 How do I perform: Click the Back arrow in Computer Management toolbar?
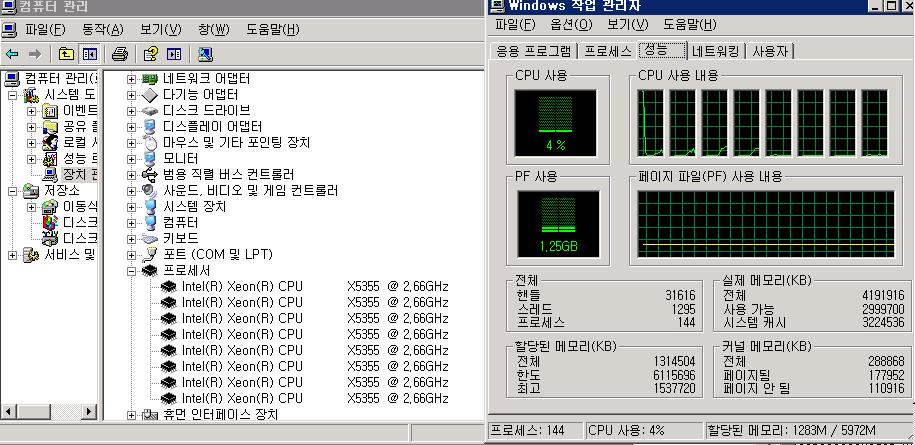coord(12,54)
